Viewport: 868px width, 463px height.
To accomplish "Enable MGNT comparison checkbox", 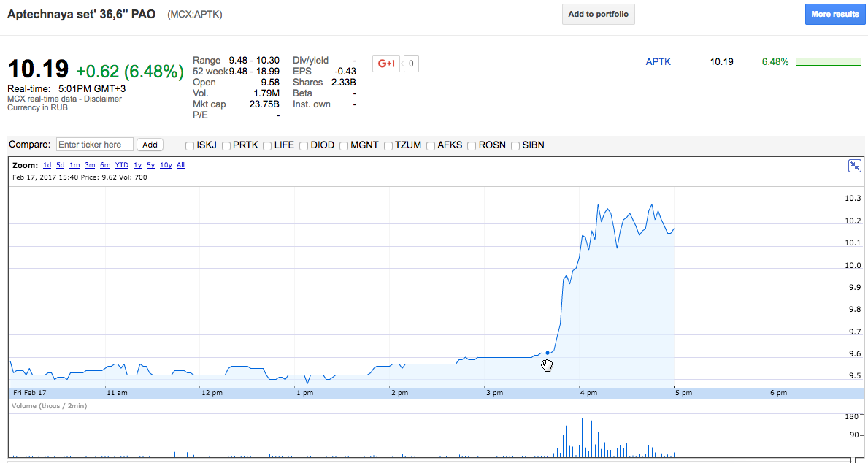I will (x=344, y=145).
